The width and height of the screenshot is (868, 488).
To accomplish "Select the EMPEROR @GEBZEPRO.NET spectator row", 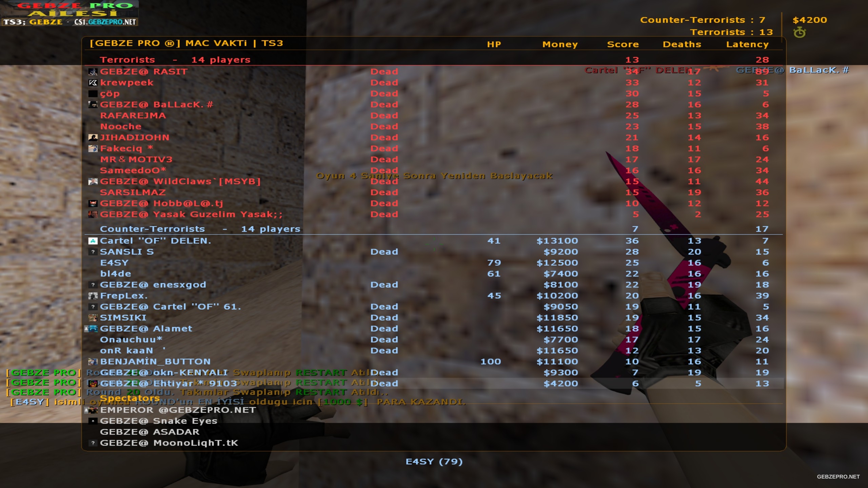I will click(178, 410).
